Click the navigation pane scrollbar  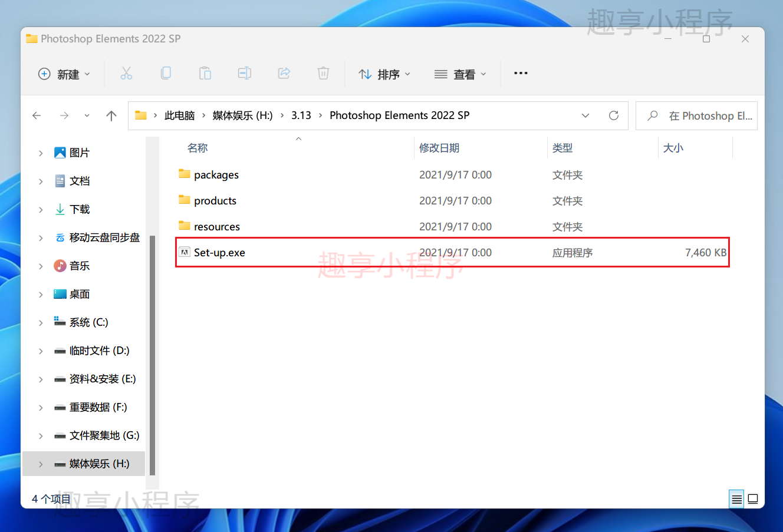tap(152, 355)
